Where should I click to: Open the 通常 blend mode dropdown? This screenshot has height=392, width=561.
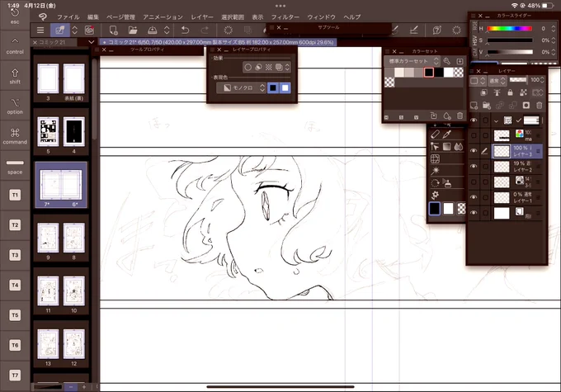pos(497,81)
